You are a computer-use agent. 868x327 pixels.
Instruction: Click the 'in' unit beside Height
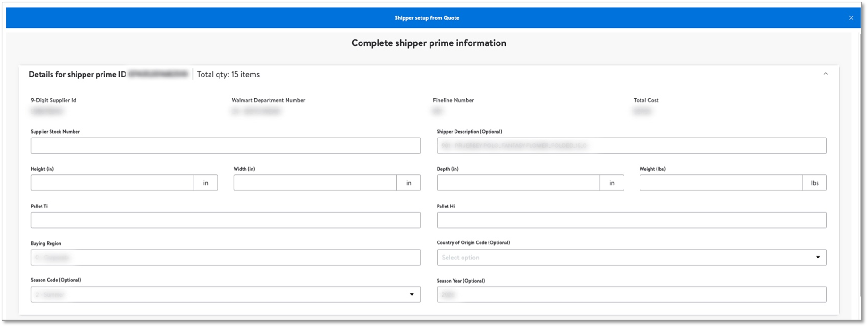206,183
